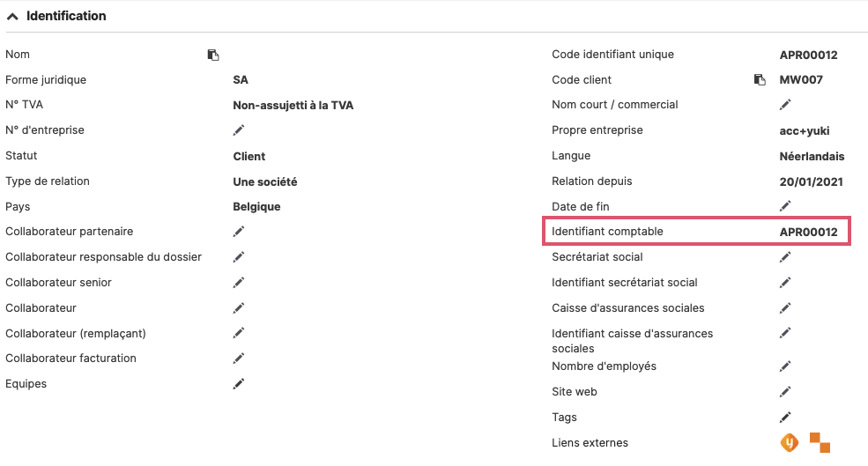The height and width of the screenshot is (466, 868).
Task: Edit the Equipes field
Action: pos(239,383)
